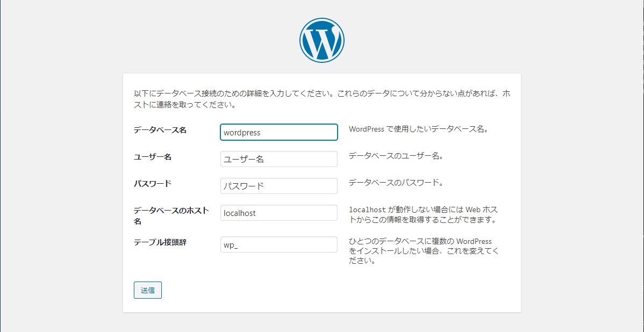Viewport: 644px width, 332px height.
Task: Click the intro paragraph about database connection
Action: tap(322, 99)
